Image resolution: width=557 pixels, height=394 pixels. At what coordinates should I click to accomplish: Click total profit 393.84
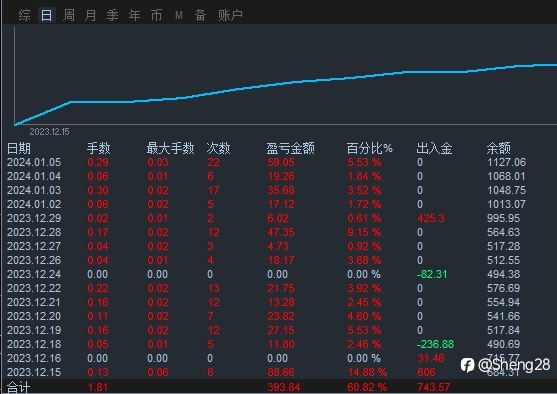click(x=284, y=387)
